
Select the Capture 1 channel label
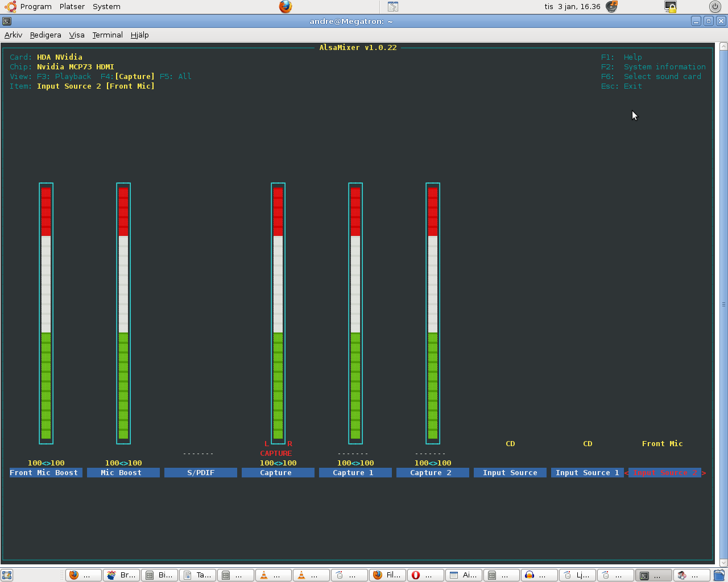(x=355, y=472)
